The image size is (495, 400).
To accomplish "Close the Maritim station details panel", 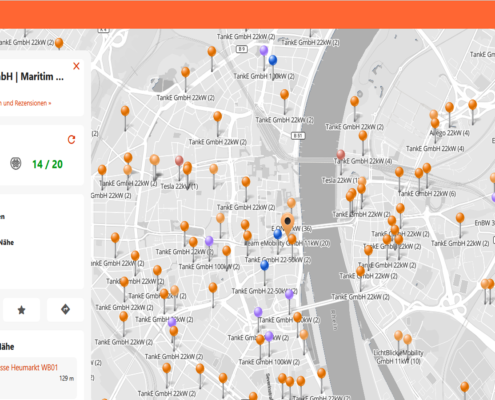I will point(76,66).
